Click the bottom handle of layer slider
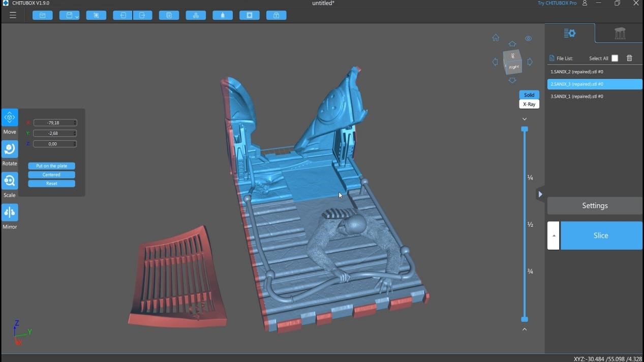 (x=525, y=319)
